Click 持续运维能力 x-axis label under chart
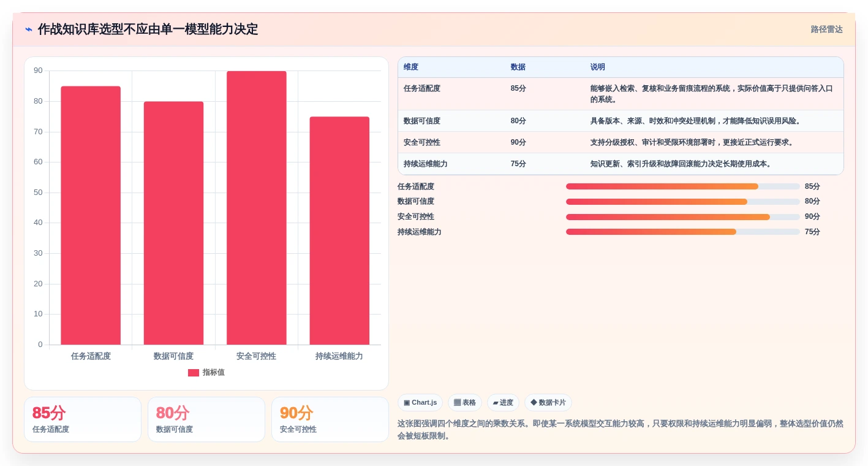 339,356
